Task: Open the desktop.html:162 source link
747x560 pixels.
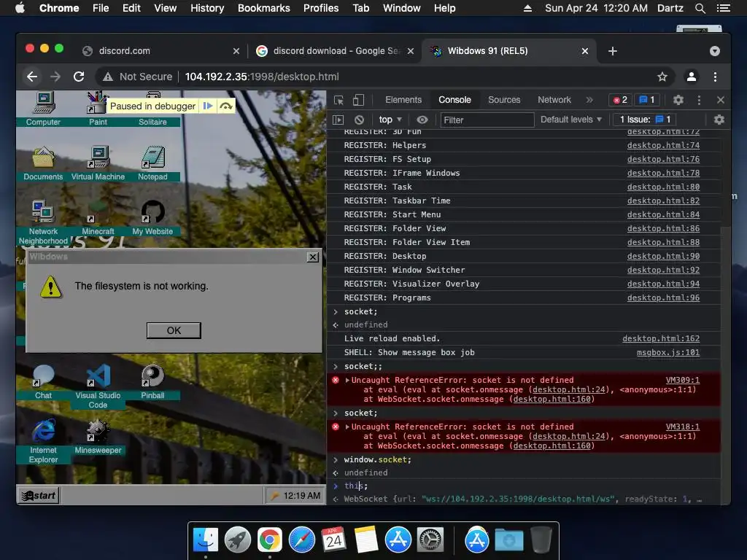Action: pyautogui.click(x=661, y=338)
